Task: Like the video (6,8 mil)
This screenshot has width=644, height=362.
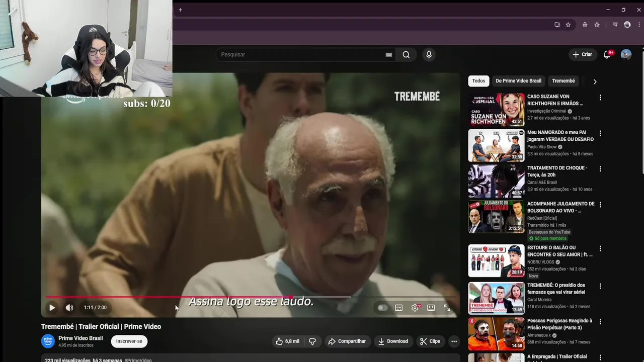Action: 287,341
